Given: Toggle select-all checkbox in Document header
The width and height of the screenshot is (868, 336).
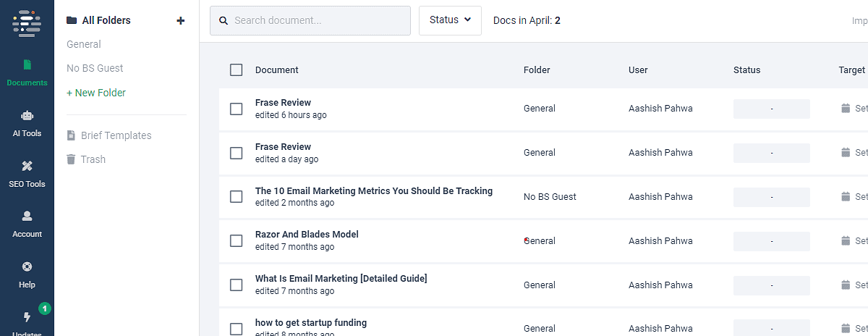Looking at the screenshot, I should click(237, 70).
